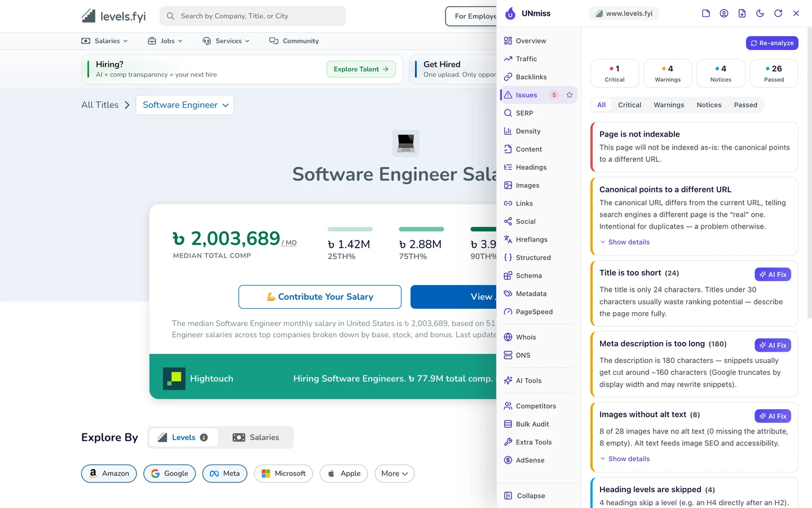Click the document icon in UNmiss header

tap(706, 14)
